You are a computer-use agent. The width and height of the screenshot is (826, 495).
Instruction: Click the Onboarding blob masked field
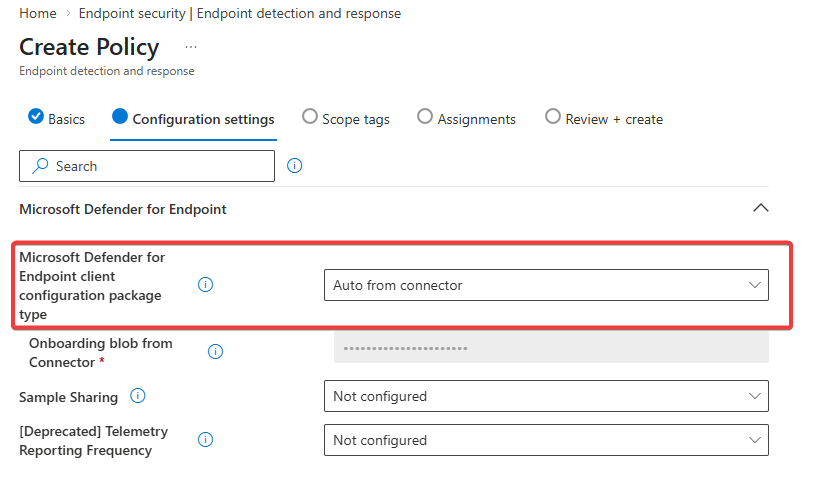(x=551, y=348)
